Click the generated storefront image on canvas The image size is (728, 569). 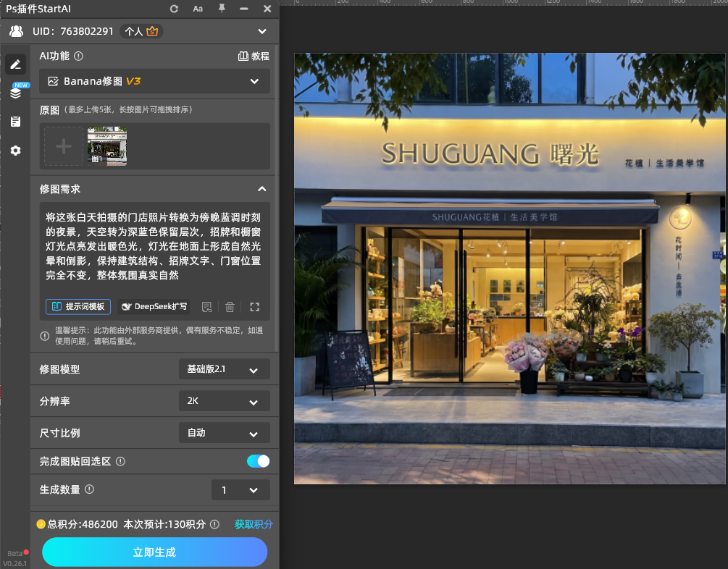pyautogui.click(x=510, y=269)
